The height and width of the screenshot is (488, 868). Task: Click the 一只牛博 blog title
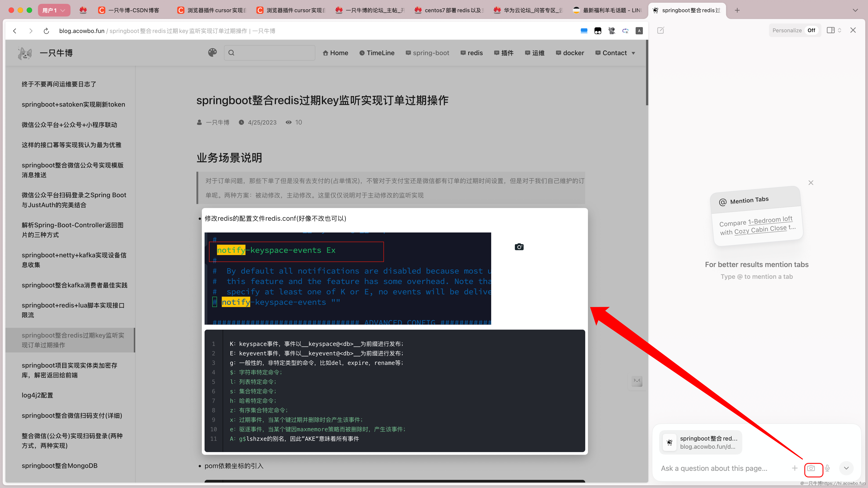56,53
